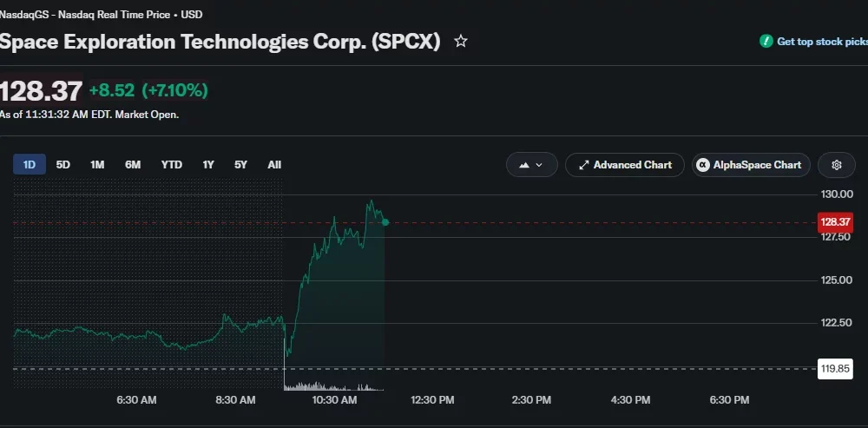Show the 5Y chart range
Image resolution: width=868 pixels, height=428 pixels.
tap(240, 164)
